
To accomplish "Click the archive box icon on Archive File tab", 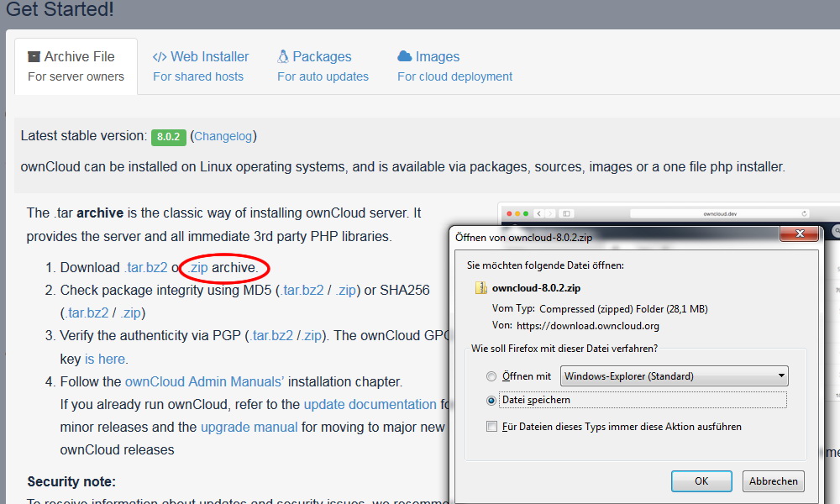I will (34, 57).
